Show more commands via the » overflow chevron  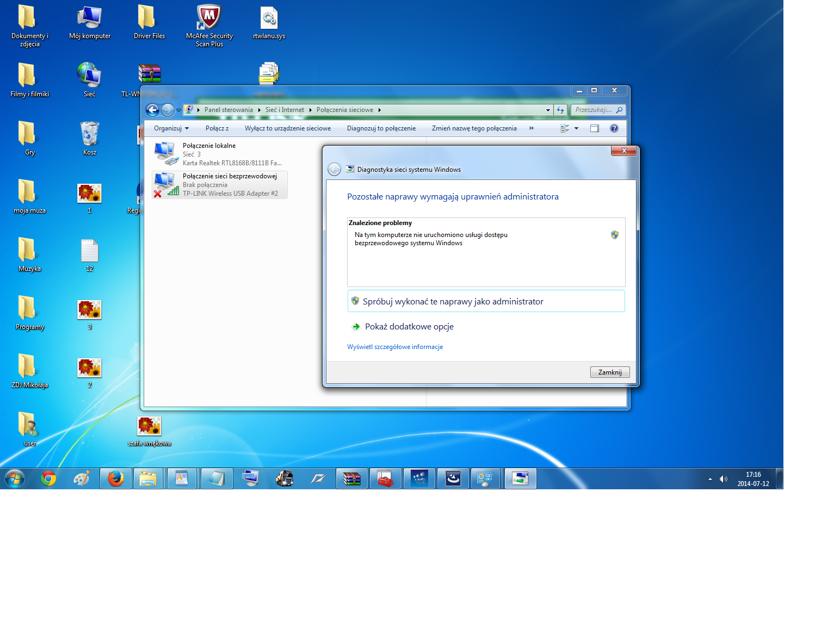(x=532, y=128)
